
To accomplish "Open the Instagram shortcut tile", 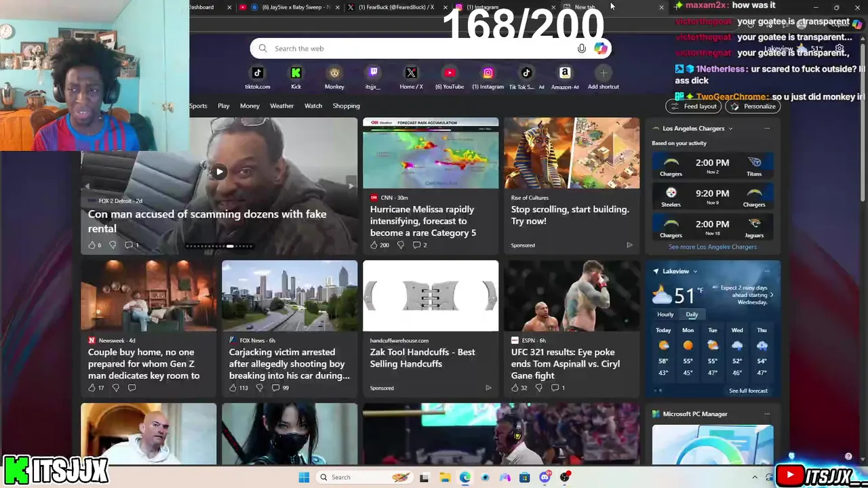I will coord(488,77).
